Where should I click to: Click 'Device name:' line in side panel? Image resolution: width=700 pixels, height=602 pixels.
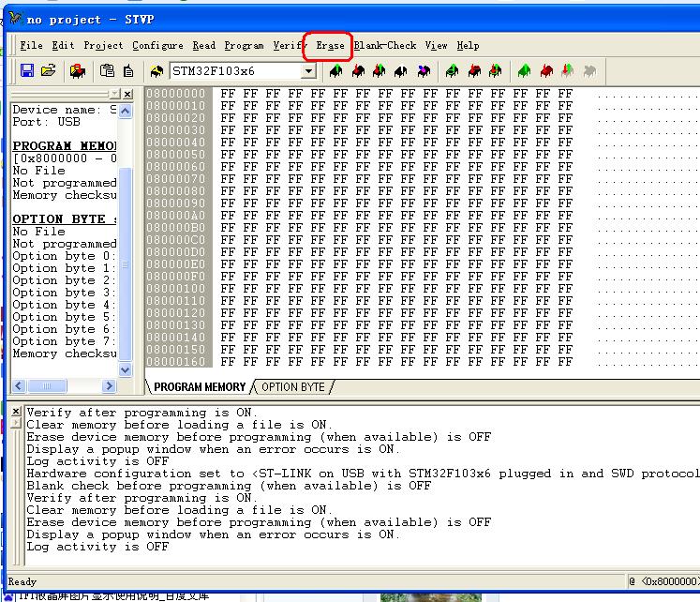tap(65, 110)
